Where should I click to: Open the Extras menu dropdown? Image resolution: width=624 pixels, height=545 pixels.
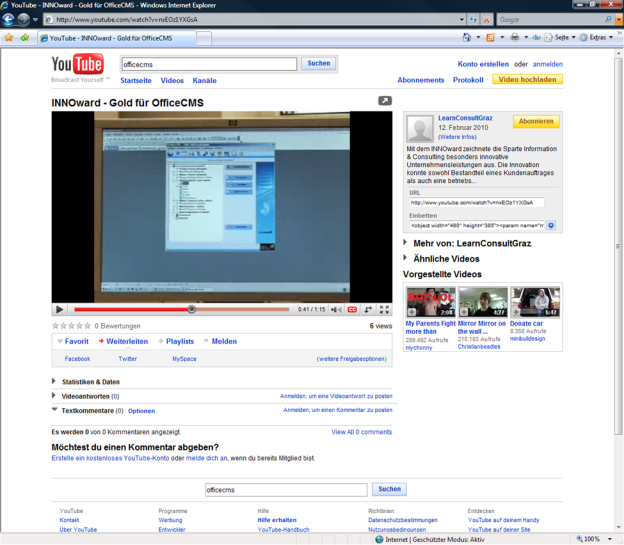click(596, 37)
